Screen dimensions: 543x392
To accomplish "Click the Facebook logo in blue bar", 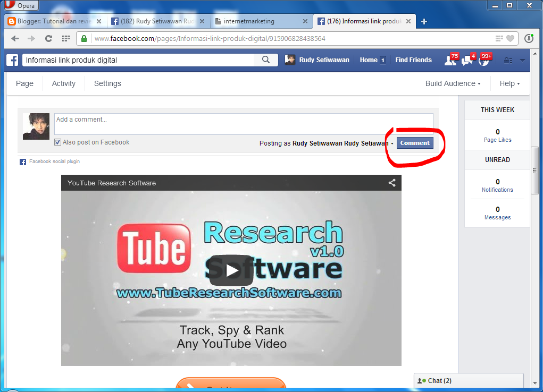I will [x=12, y=60].
